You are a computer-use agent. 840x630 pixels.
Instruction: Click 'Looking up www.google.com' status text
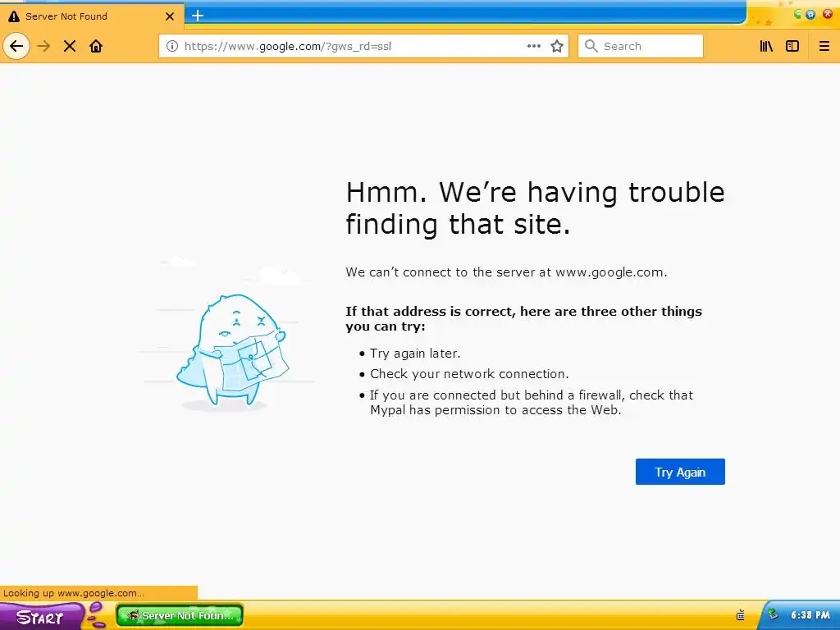coord(74,593)
